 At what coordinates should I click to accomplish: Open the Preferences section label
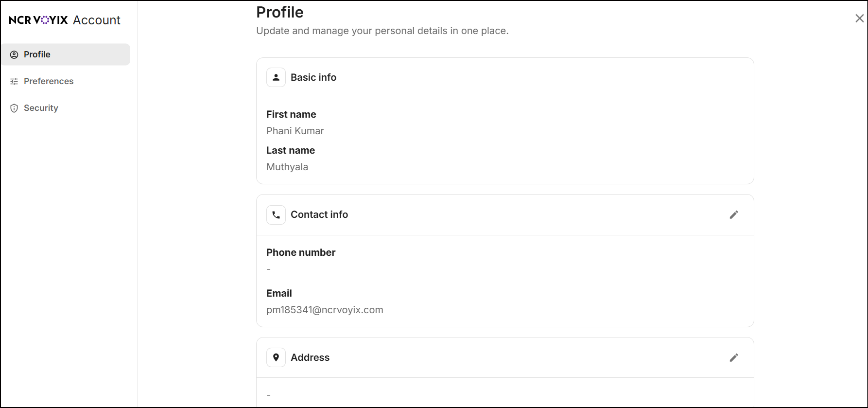click(49, 81)
